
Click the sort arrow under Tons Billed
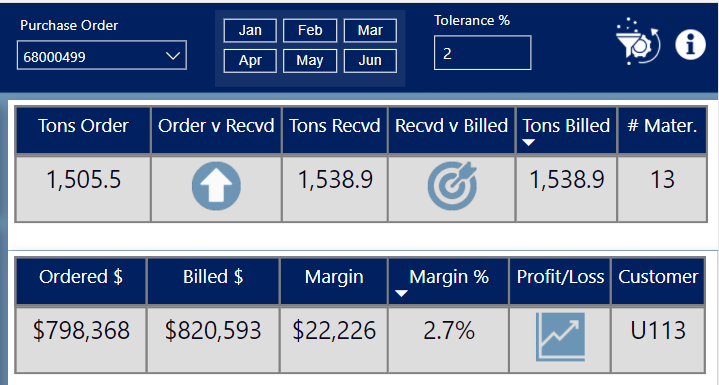[x=529, y=143]
